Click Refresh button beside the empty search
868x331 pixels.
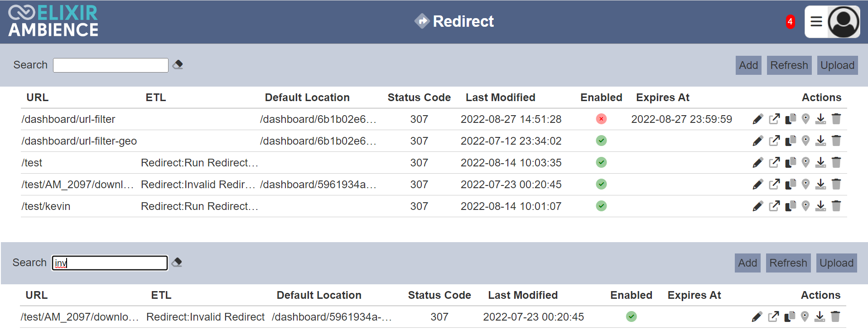(789, 65)
